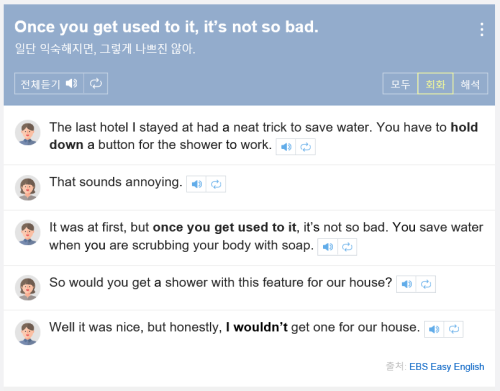
Task: Switch to the 해석 tab
Action: click(x=470, y=84)
